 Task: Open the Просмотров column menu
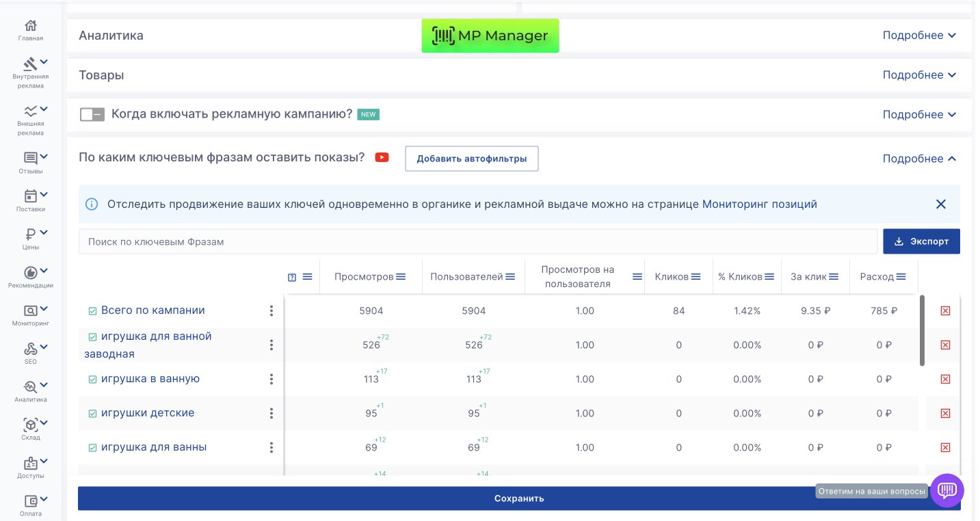[401, 277]
